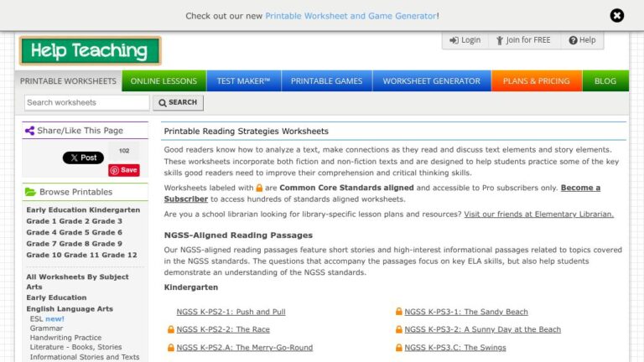Click lock icon beside The Race

point(171,329)
